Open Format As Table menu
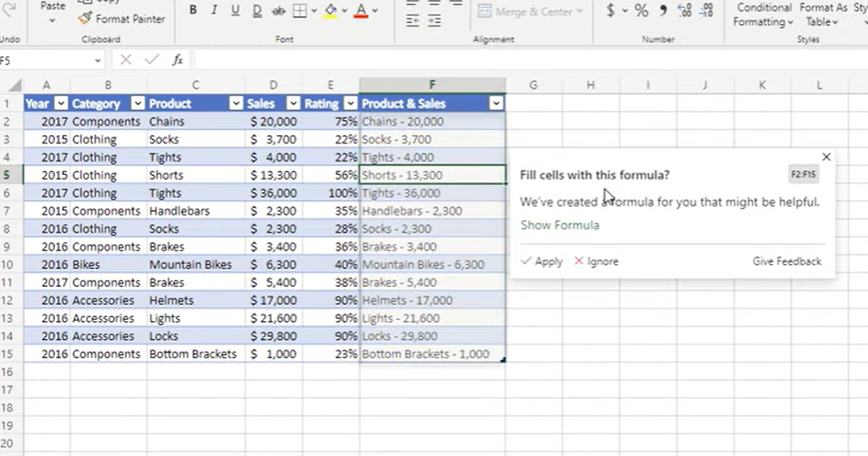This screenshot has height=456, width=868. 823,14
